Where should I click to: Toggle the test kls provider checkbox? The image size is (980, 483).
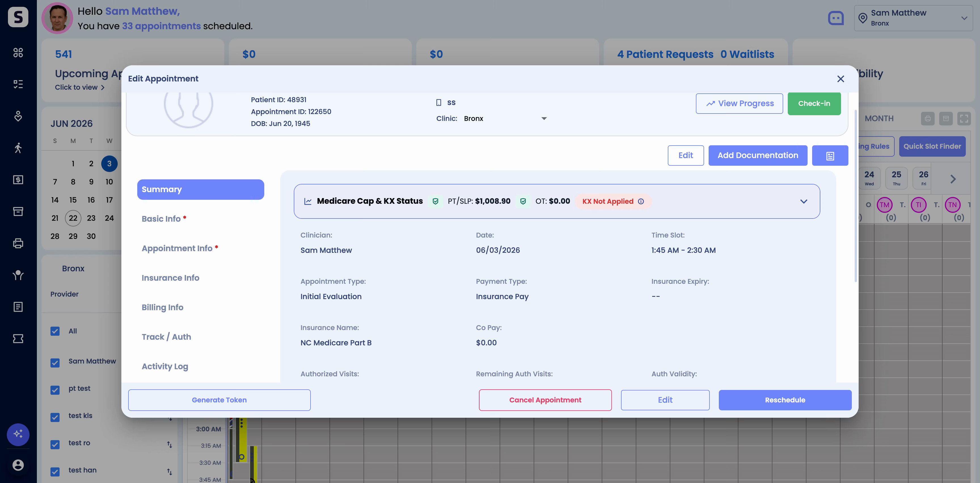point(55,417)
